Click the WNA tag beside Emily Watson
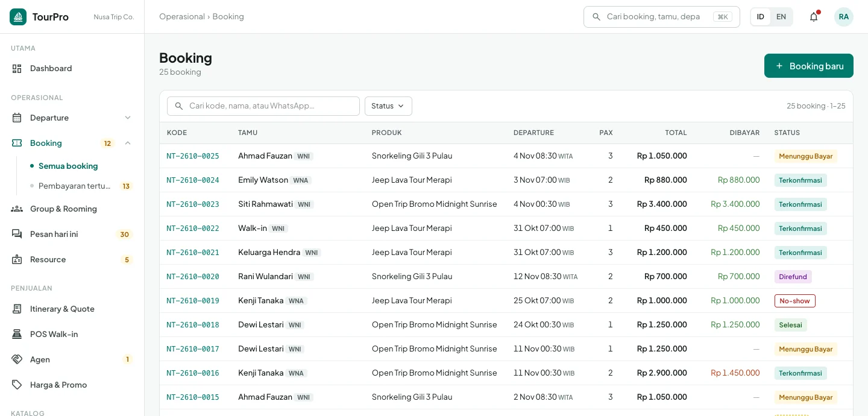Screen dimensions: 868x416 (x=301, y=180)
